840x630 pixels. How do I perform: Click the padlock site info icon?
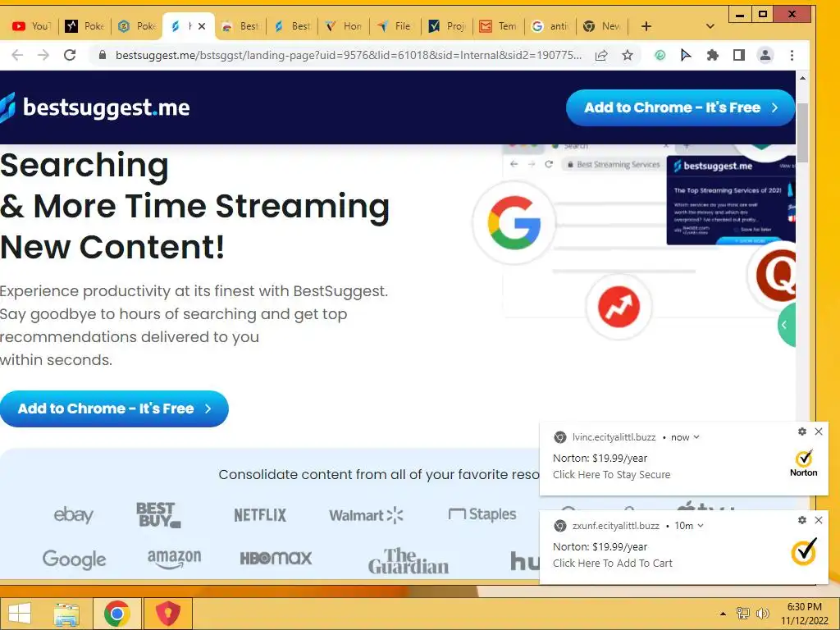103,55
